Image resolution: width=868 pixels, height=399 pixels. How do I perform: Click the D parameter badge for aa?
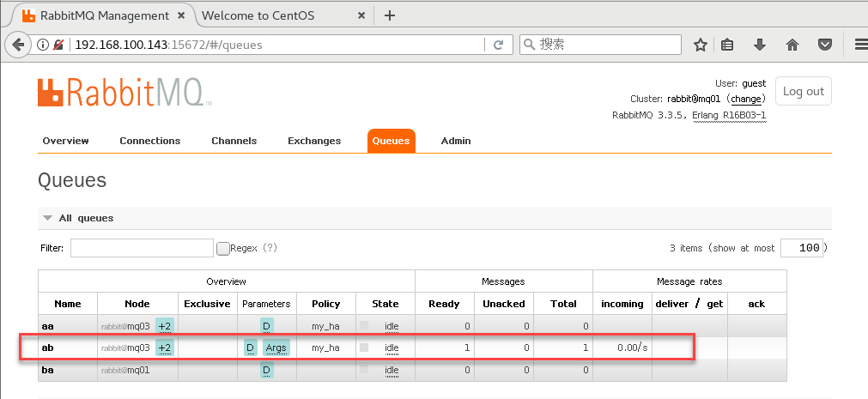pyautogui.click(x=266, y=327)
